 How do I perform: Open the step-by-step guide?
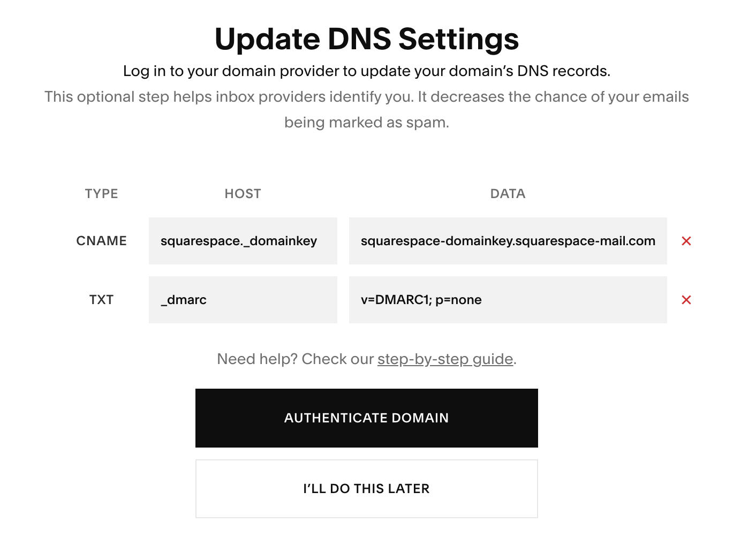point(444,359)
